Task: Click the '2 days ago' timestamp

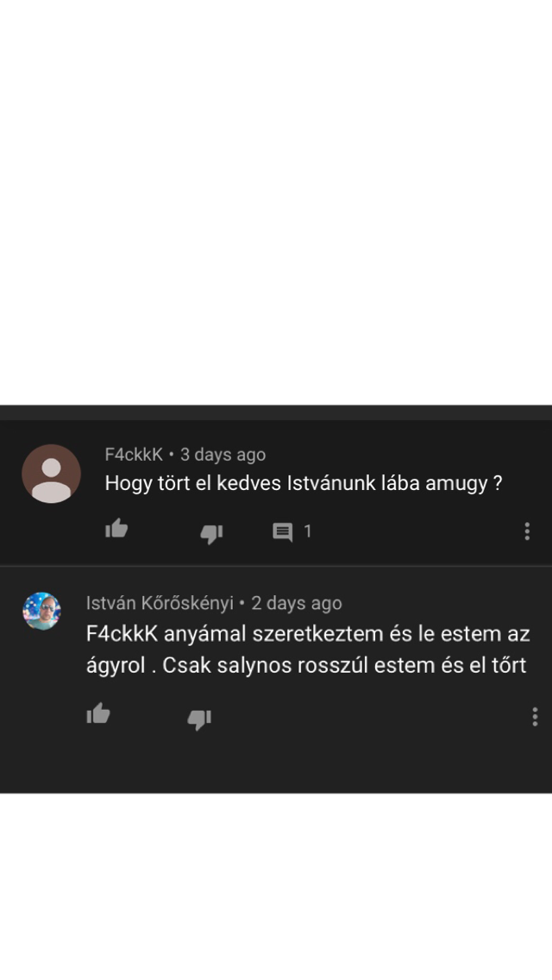Action: (x=297, y=603)
